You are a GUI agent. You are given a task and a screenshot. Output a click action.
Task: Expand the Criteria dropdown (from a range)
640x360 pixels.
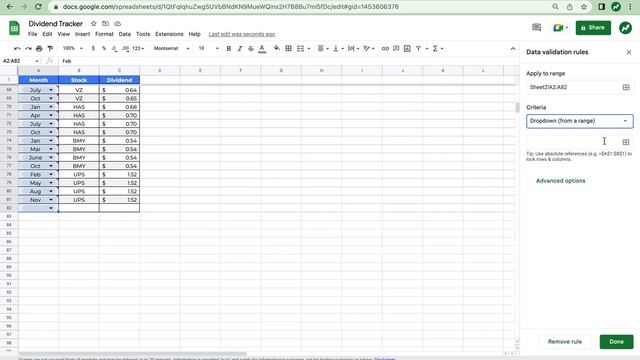[580, 121]
